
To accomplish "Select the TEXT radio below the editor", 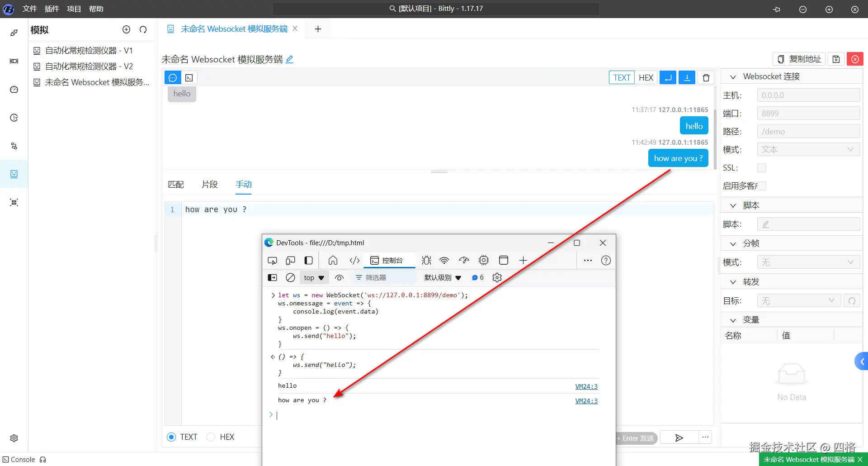I will 171,437.
